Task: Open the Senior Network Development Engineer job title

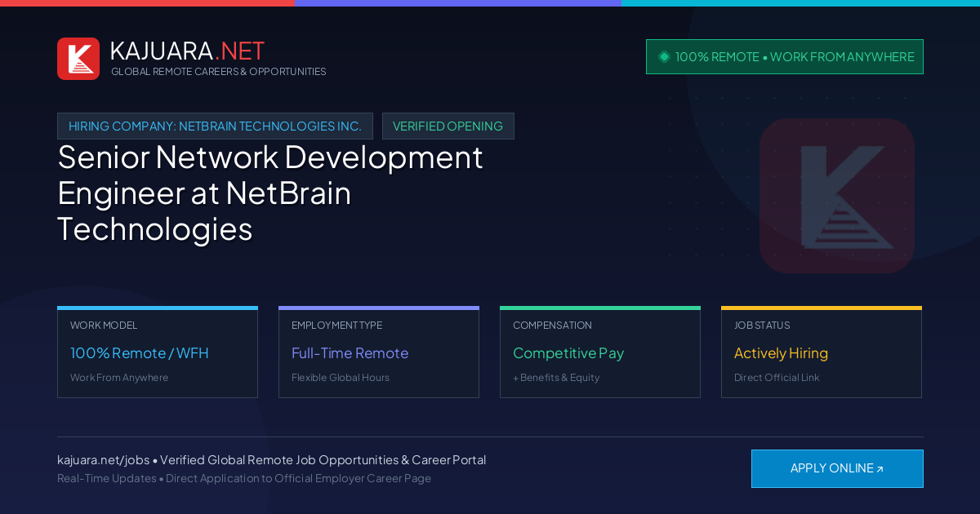Action: [x=270, y=193]
